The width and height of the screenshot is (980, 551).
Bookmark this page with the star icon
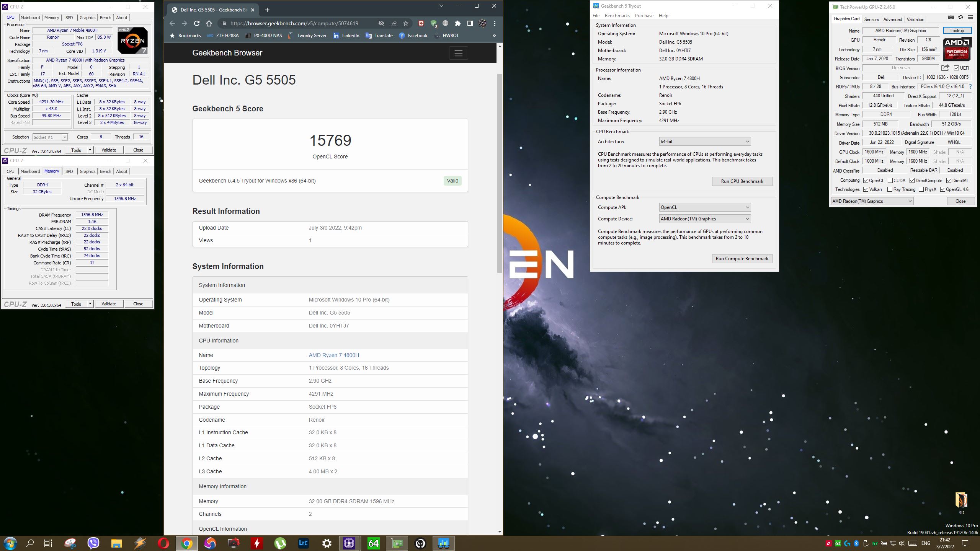[x=405, y=23]
